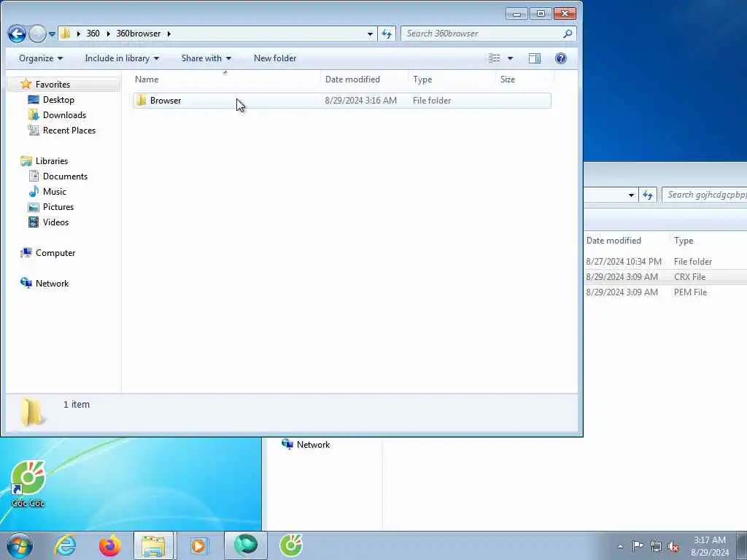This screenshot has width=747, height=560.
Task: Open the Cốc Cốc desktop shortcut
Action: (x=28, y=483)
